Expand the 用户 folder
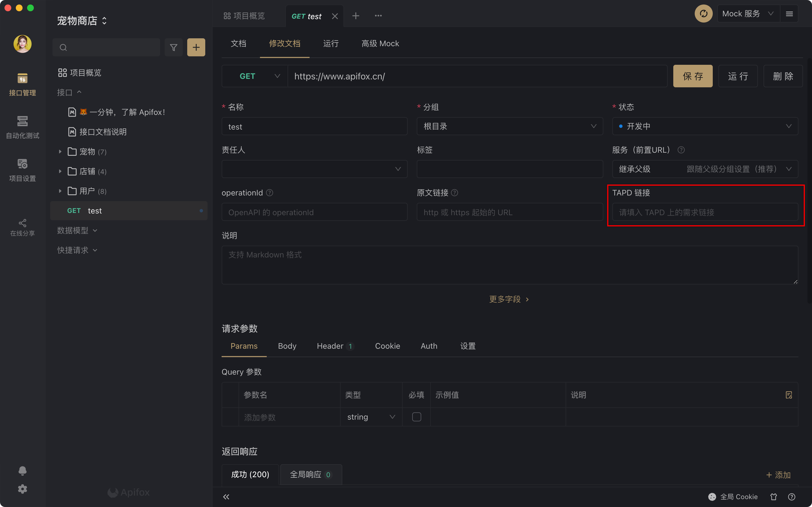The width and height of the screenshot is (812, 507). coord(60,191)
